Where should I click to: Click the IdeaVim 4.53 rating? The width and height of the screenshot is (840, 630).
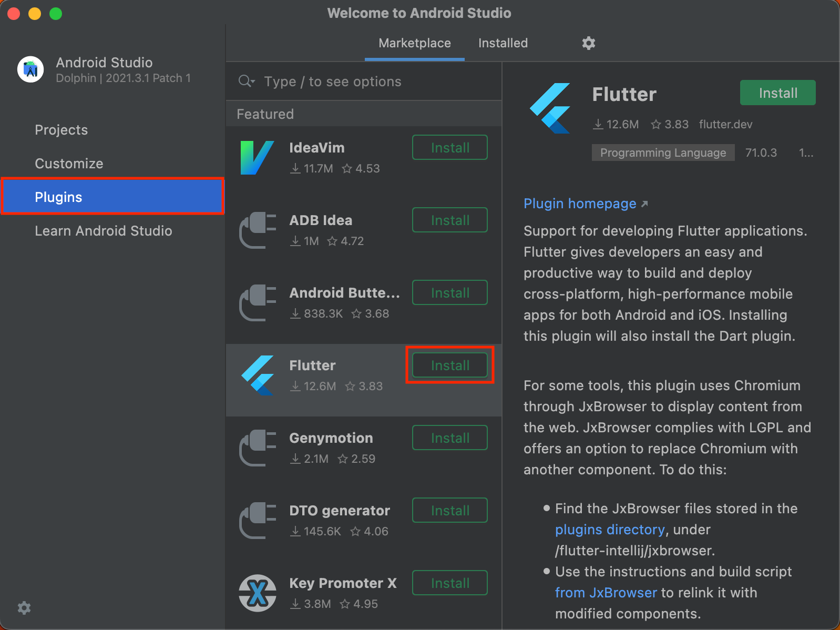(361, 169)
